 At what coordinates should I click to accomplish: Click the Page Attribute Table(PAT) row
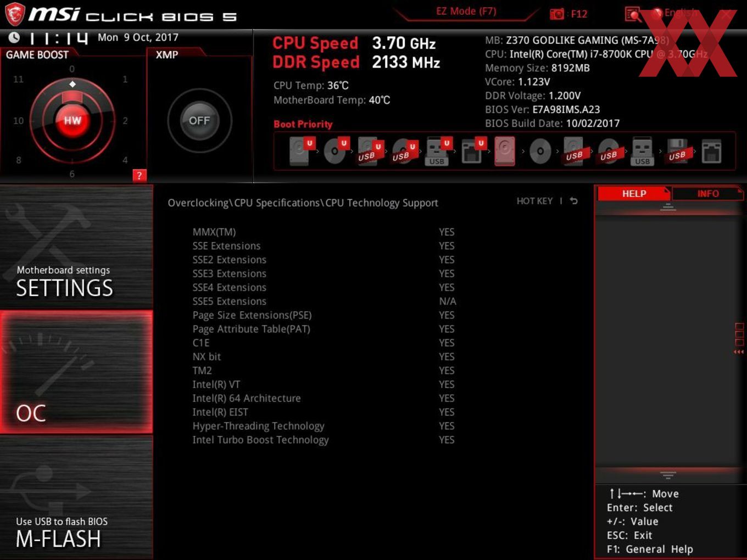click(324, 329)
